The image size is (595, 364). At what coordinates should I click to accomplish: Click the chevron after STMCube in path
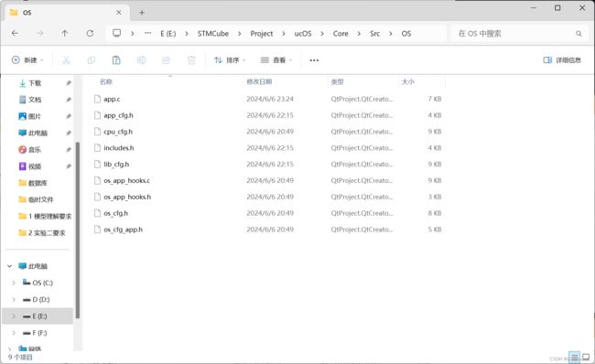[x=240, y=33]
